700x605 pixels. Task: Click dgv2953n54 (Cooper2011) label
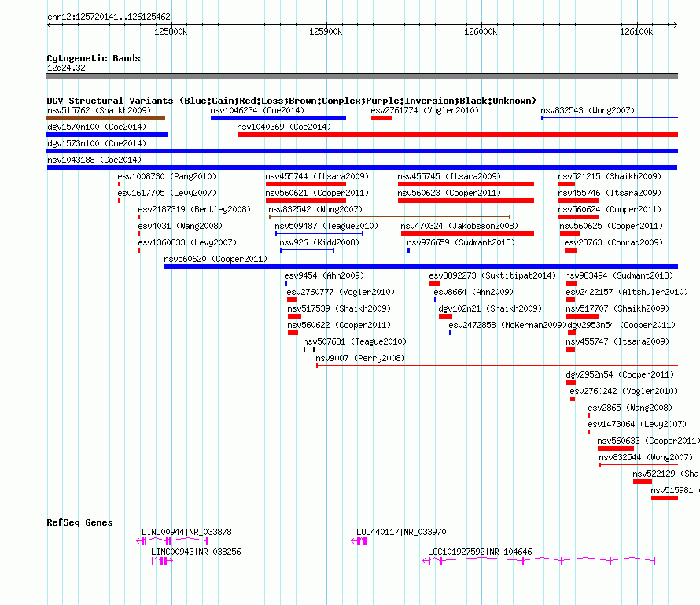click(621, 325)
